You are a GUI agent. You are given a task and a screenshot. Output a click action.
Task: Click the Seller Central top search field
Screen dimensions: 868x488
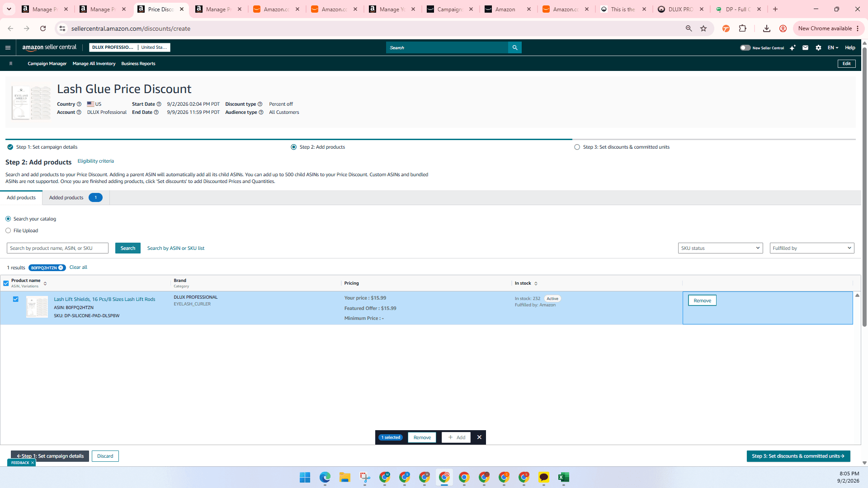coord(447,47)
